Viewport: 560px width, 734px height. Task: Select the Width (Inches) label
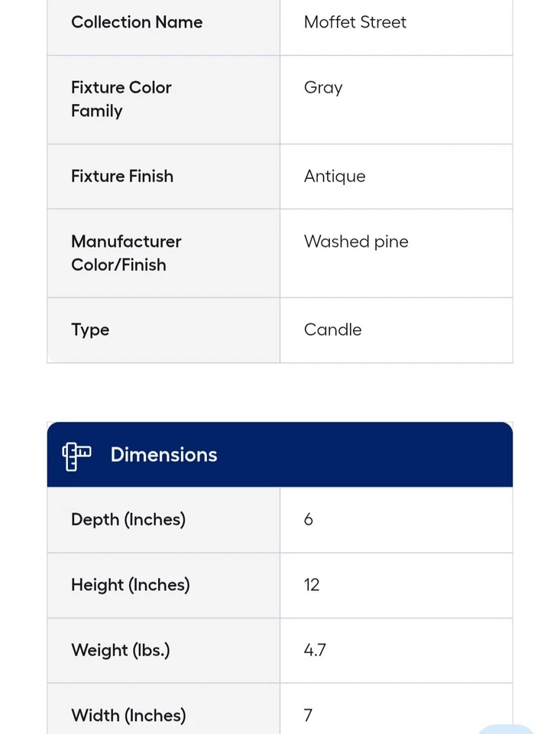pyautogui.click(x=128, y=716)
